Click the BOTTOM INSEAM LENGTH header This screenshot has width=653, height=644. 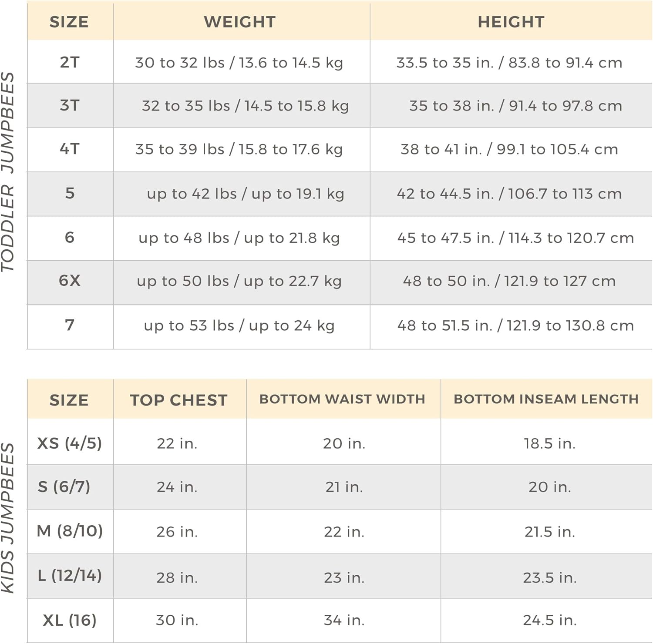(546, 399)
